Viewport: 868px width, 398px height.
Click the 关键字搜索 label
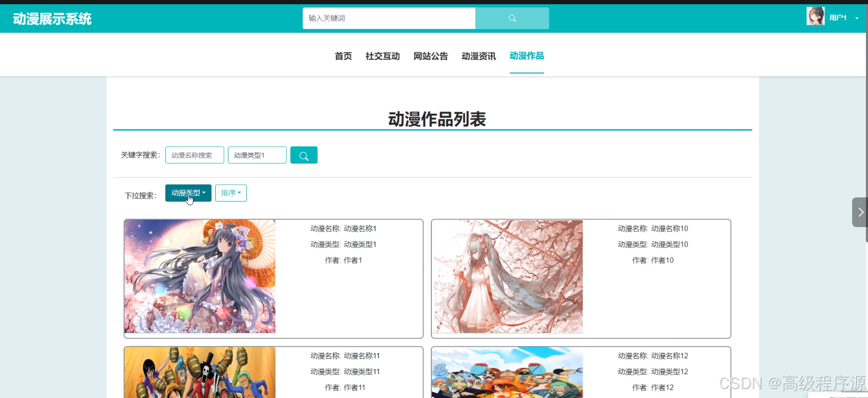140,155
